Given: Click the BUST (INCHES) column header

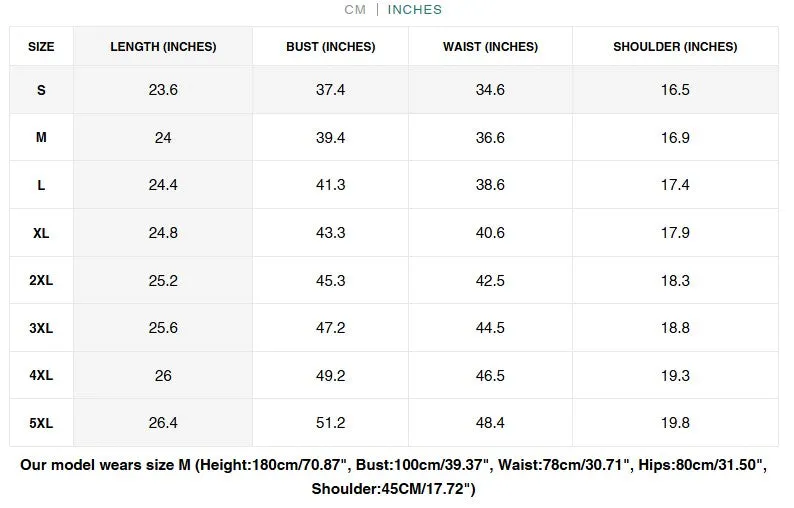Looking at the screenshot, I should tap(331, 47).
